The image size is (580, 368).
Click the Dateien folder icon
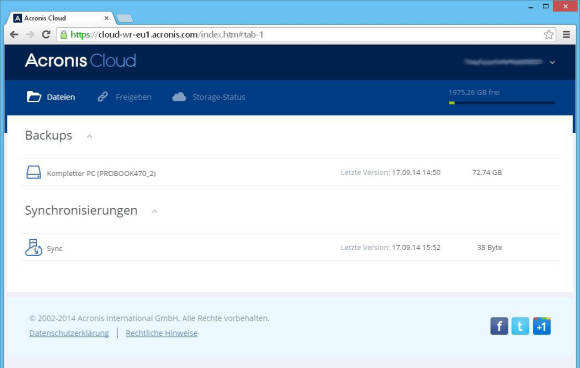coord(34,97)
